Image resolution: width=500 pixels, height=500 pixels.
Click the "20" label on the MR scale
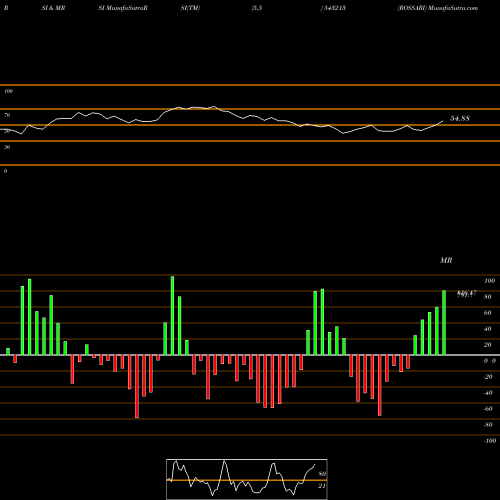(x=488, y=345)
